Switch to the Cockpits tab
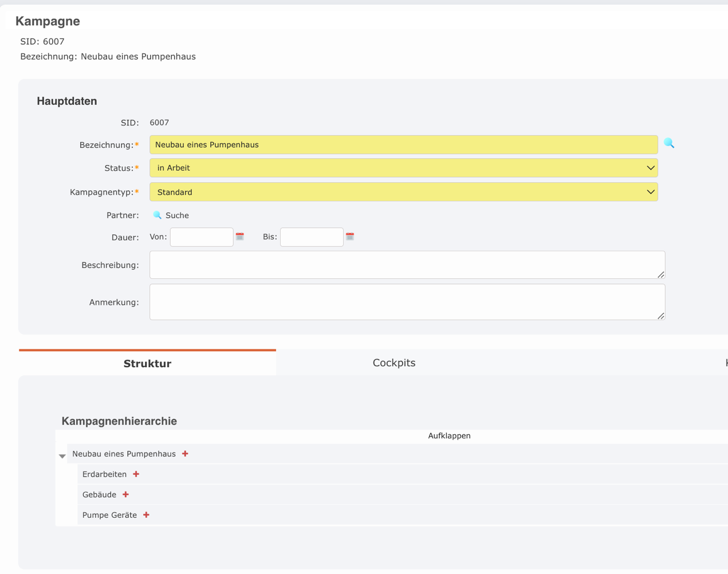The height and width of the screenshot is (574, 728). (x=394, y=363)
